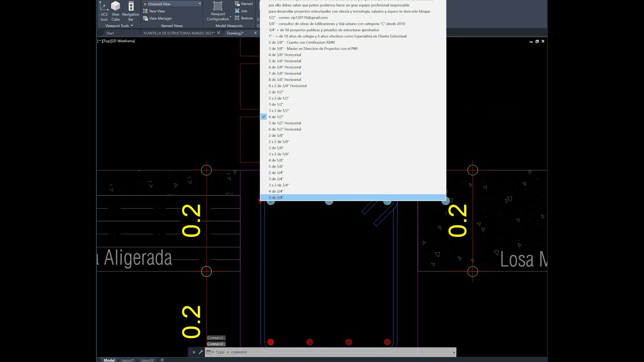Restore the drawing viewport window
This screenshot has width=644, height=362.
point(537,41)
